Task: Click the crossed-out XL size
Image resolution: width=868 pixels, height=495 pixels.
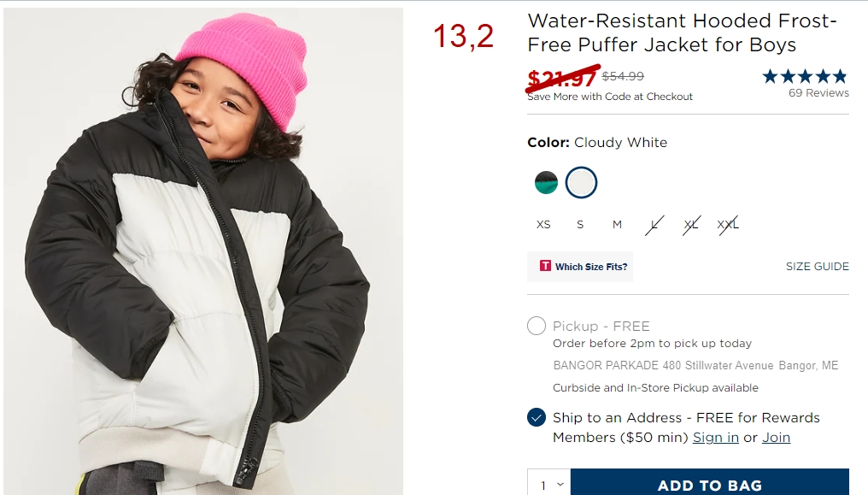Action: [x=691, y=225]
